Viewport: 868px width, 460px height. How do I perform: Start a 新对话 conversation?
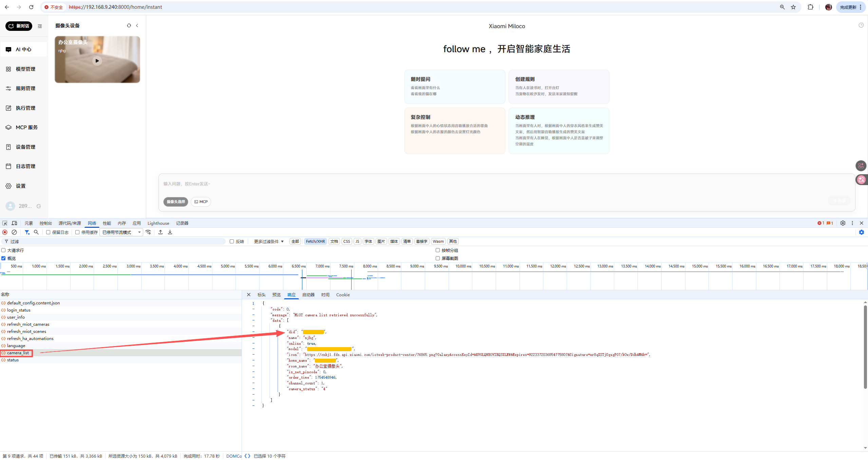click(x=19, y=26)
